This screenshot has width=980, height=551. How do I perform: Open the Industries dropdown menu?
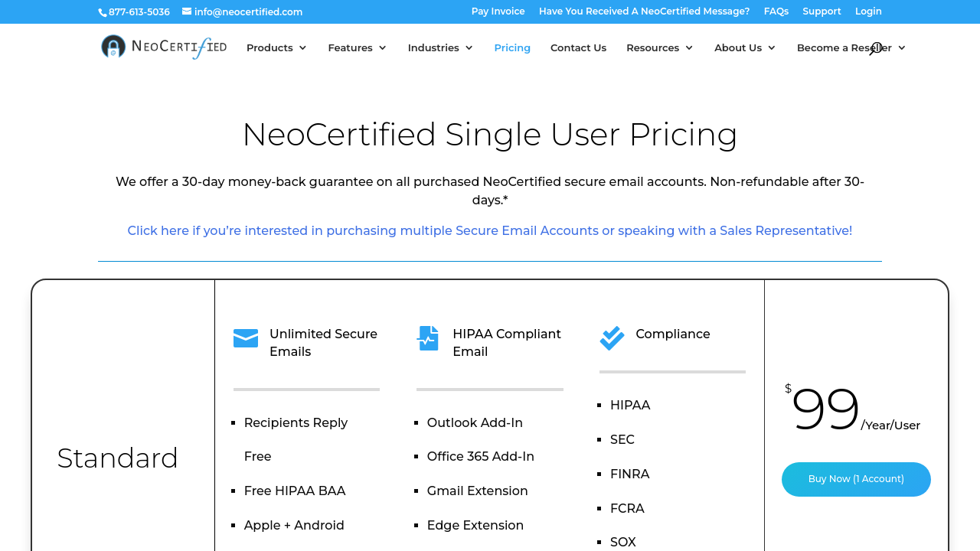tap(440, 47)
